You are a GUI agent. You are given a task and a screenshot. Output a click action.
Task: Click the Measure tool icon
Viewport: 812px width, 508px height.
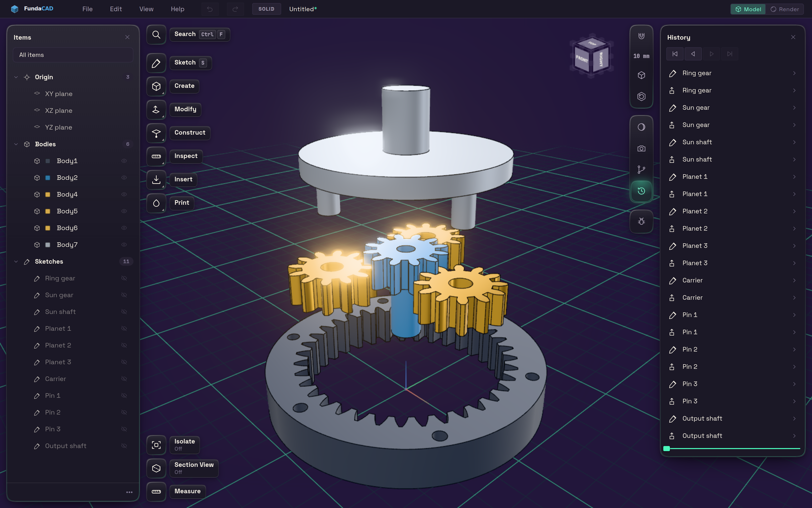click(x=156, y=492)
